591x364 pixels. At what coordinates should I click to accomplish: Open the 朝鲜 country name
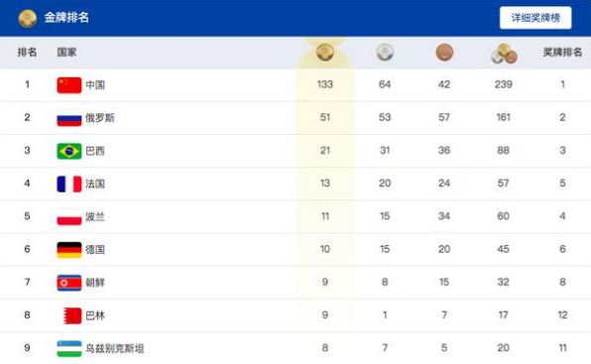click(x=95, y=283)
